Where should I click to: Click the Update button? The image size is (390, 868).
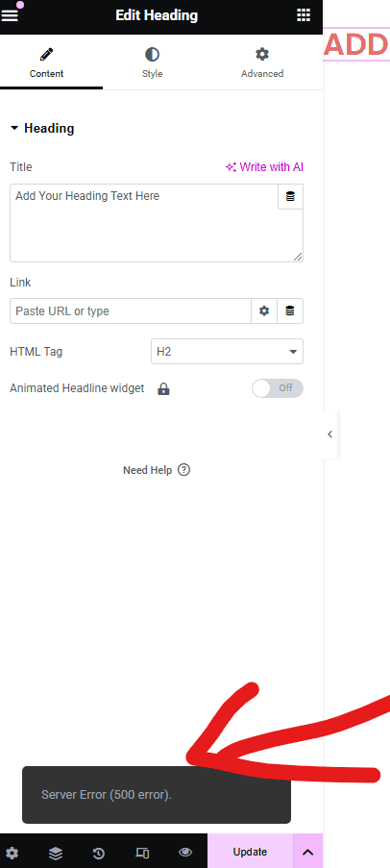(250, 852)
